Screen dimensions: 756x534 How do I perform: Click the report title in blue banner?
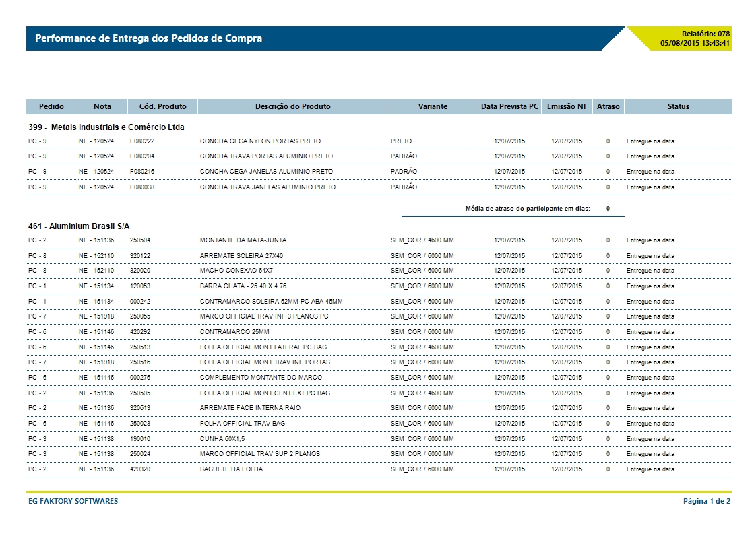148,38
